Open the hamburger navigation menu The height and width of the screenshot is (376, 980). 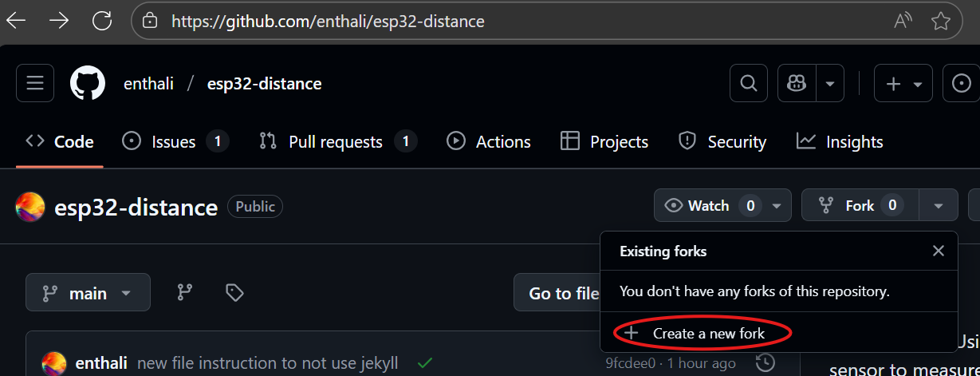(35, 83)
